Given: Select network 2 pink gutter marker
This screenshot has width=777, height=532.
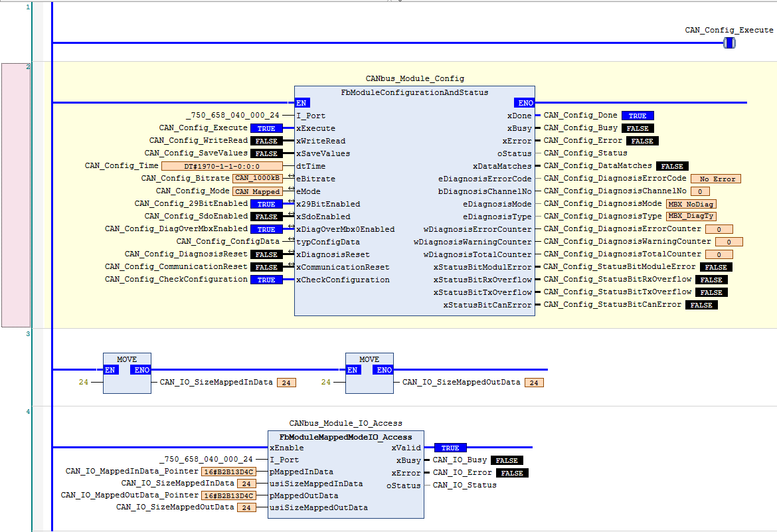Looking at the screenshot, I should [x=16, y=195].
